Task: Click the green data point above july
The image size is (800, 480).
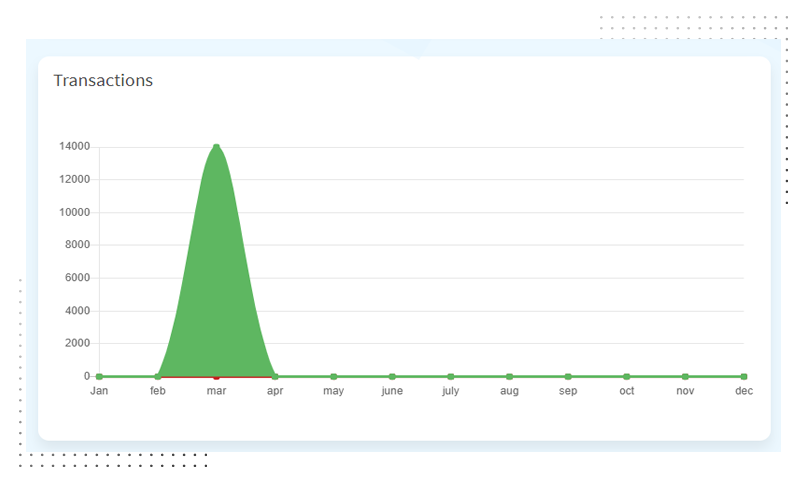Action: (x=451, y=376)
